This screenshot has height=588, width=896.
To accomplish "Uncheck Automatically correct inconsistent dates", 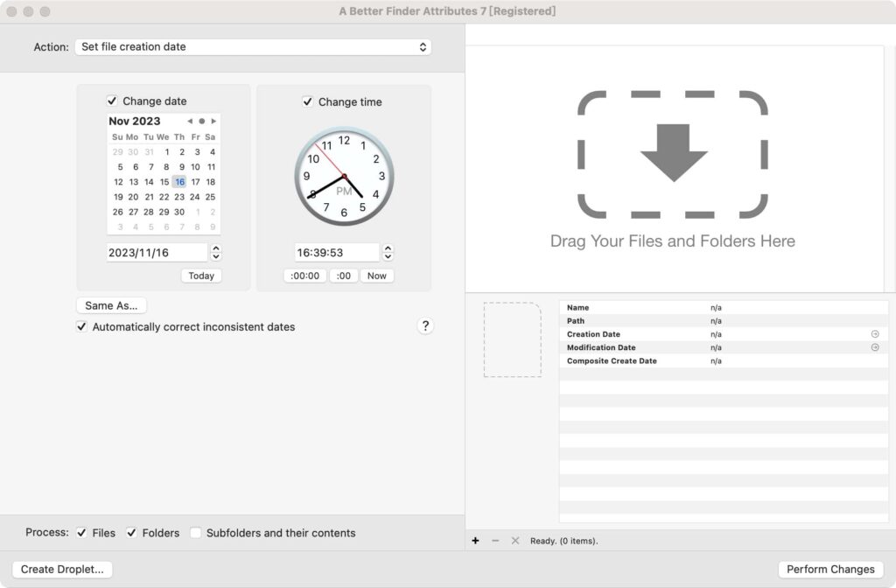I will (x=81, y=326).
